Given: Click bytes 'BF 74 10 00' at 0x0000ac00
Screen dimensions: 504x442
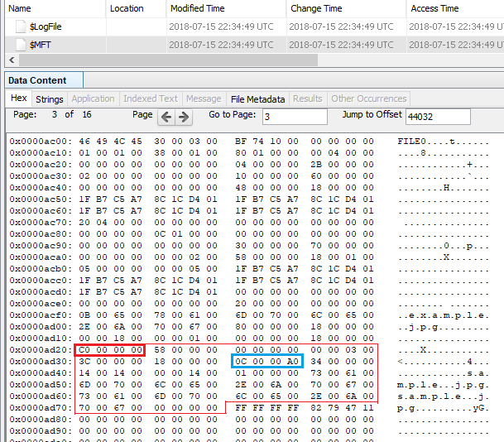Looking at the screenshot, I should pyautogui.click(x=266, y=141).
